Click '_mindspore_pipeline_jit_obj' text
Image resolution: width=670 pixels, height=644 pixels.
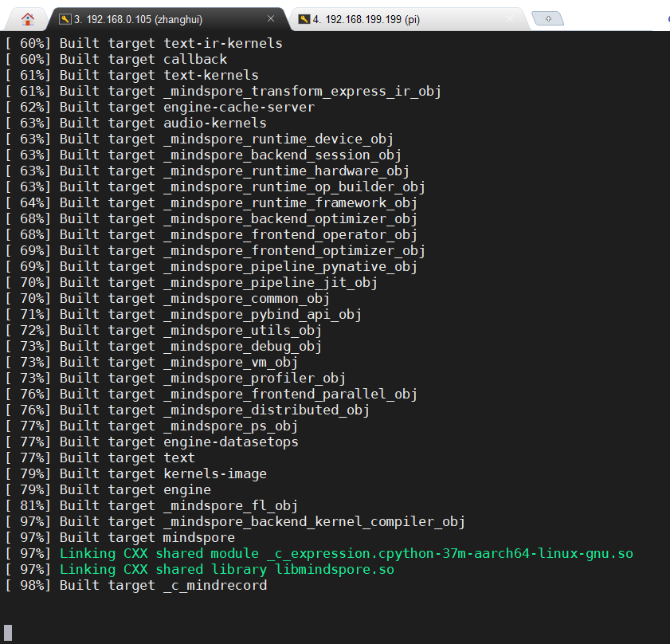pos(271,283)
